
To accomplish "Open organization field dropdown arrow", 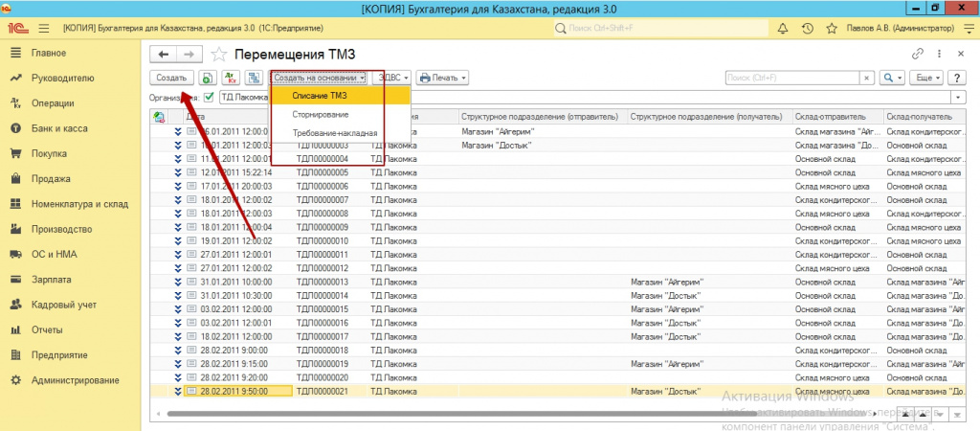I will point(959,97).
